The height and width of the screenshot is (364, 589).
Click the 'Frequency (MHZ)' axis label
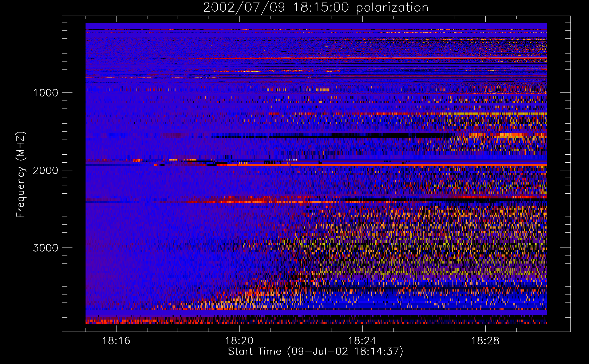pos(20,175)
